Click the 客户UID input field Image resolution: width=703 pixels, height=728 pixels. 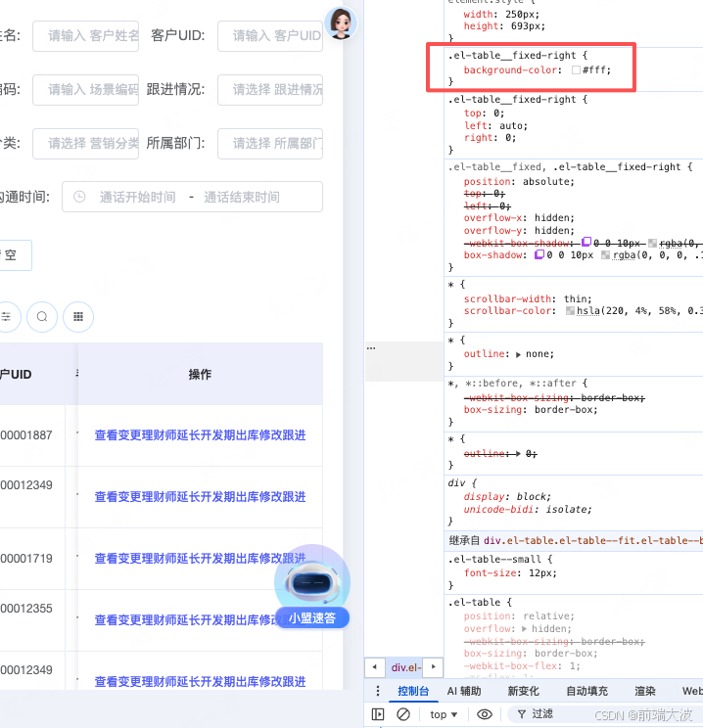(270, 36)
